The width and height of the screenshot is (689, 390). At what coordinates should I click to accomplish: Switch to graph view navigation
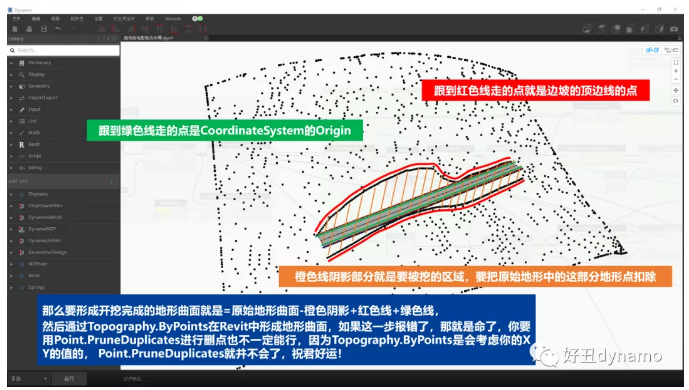pos(671,50)
